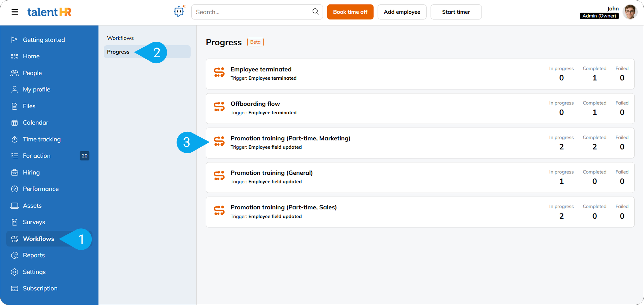This screenshot has width=644, height=305.
Task: Click the Files document icon
Action: coord(14,106)
